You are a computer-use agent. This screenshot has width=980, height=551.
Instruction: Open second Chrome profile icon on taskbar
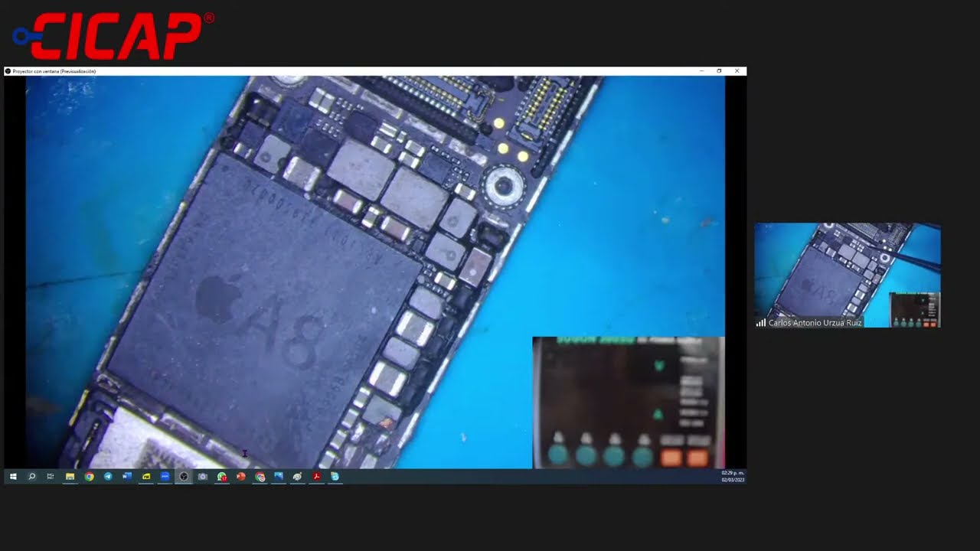[x=260, y=477]
